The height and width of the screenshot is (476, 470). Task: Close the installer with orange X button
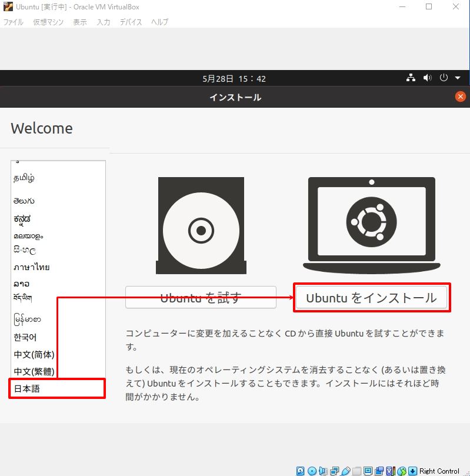pyautogui.click(x=460, y=97)
